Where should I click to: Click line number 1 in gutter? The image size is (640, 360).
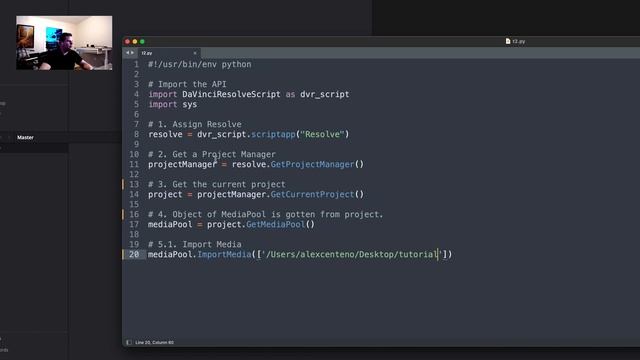(x=136, y=64)
